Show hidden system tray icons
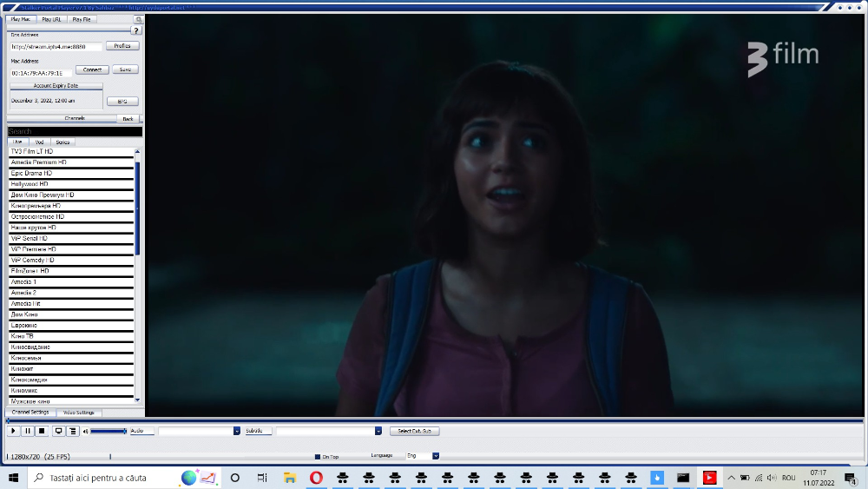The image size is (868, 489). coord(731,478)
